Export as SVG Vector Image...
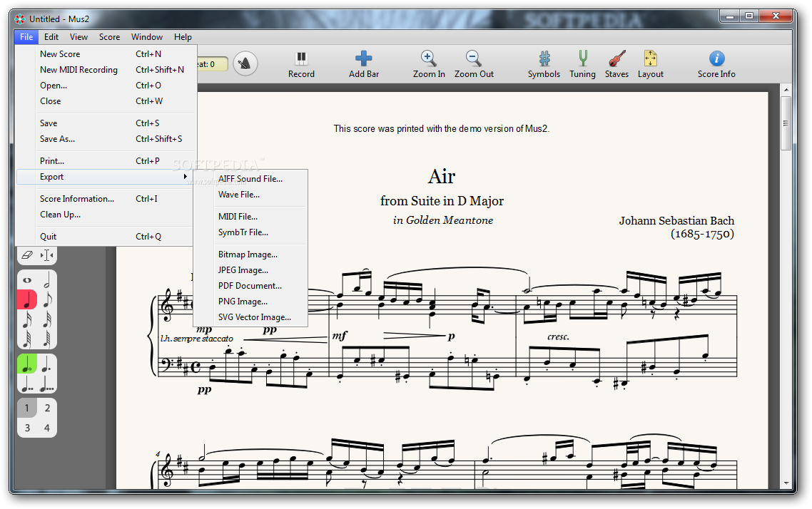 [250, 317]
